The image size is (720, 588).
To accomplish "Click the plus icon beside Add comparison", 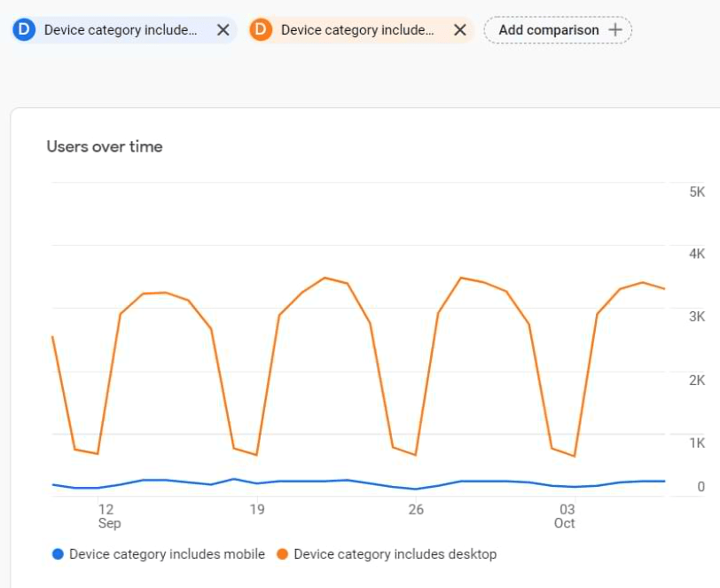I will tap(615, 30).
